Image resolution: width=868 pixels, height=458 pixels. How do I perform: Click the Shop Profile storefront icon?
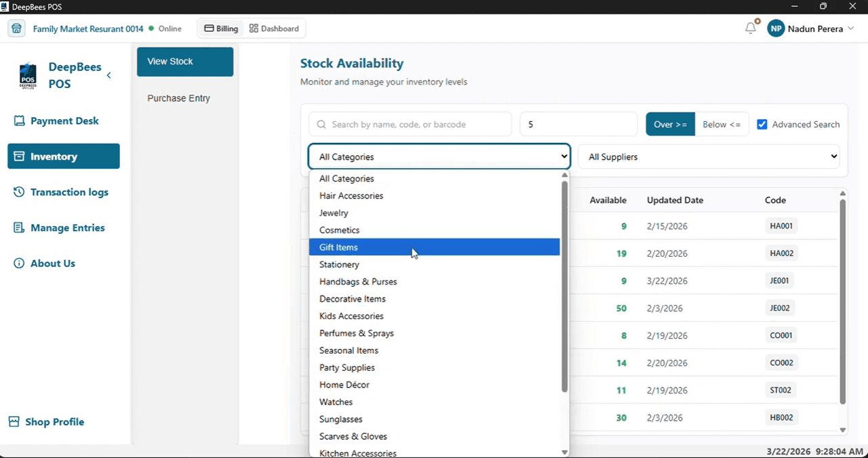tap(14, 421)
